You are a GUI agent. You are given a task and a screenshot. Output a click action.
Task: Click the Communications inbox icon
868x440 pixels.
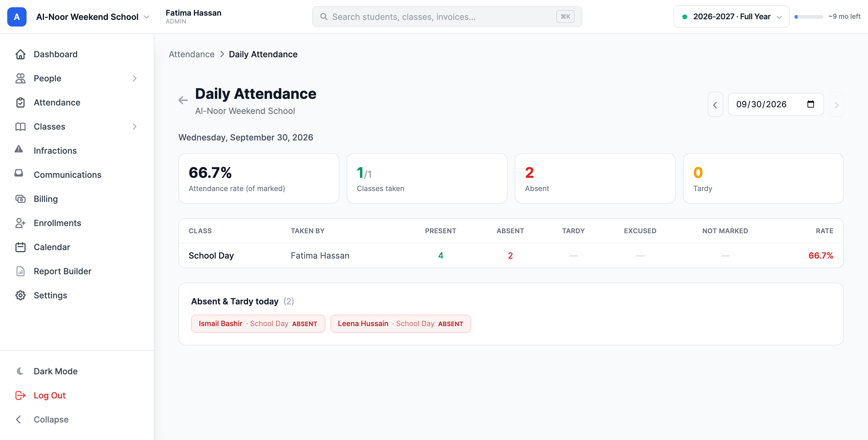click(19, 173)
